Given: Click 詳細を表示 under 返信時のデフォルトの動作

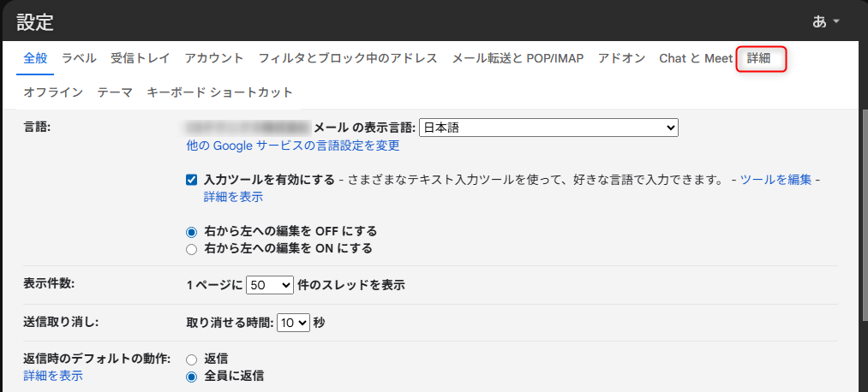Looking at the screenshot, I should coord(53,376).
